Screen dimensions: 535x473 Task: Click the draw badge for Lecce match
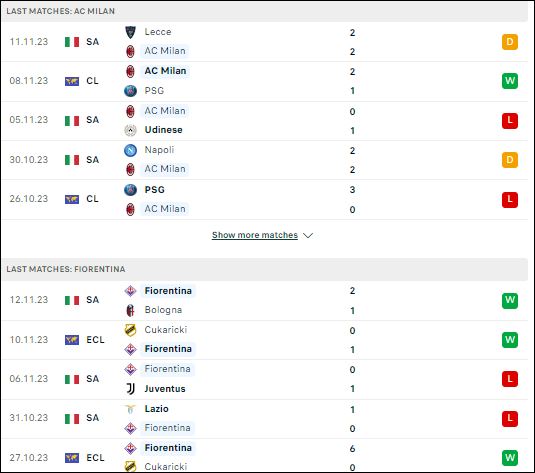click(510, 42)
